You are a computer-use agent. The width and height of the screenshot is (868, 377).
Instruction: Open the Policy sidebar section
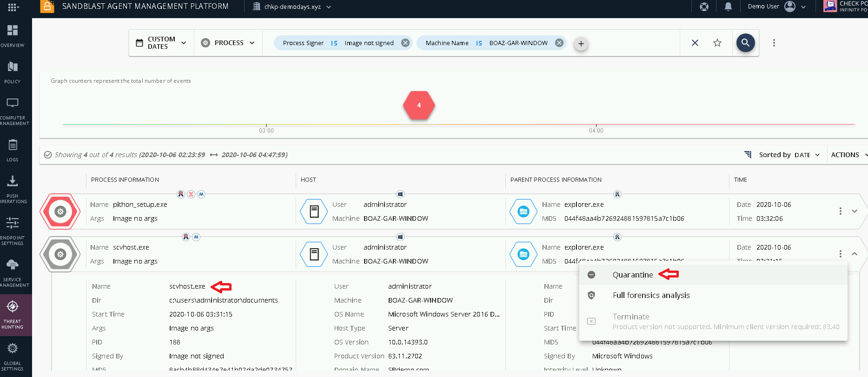[x=13, y=72]
